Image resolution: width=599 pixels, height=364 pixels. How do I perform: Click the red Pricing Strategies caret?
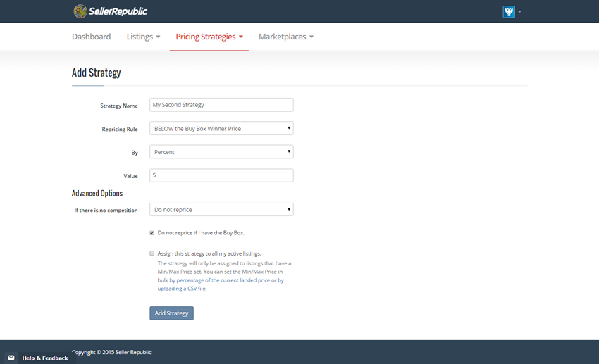241,37
